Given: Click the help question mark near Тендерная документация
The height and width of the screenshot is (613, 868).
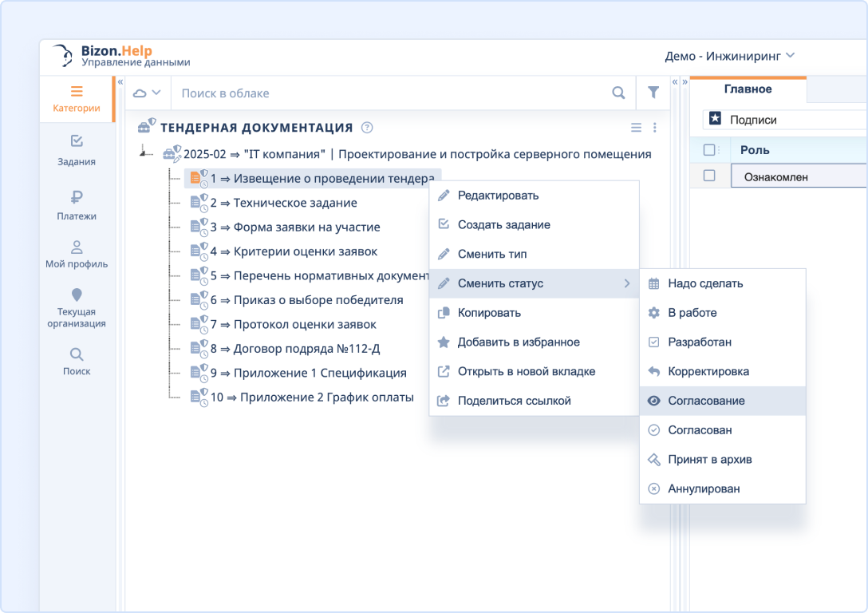Looking at the screenshot, I should 365,127.
